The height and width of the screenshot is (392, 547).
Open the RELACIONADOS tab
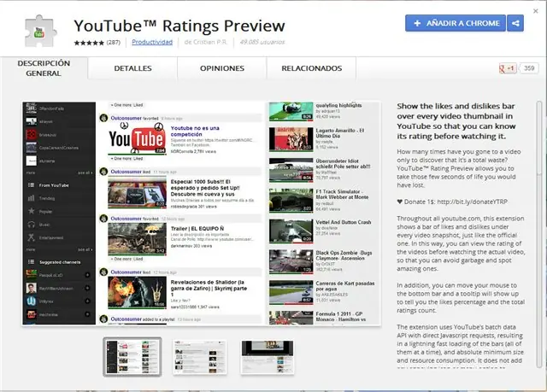311,68
